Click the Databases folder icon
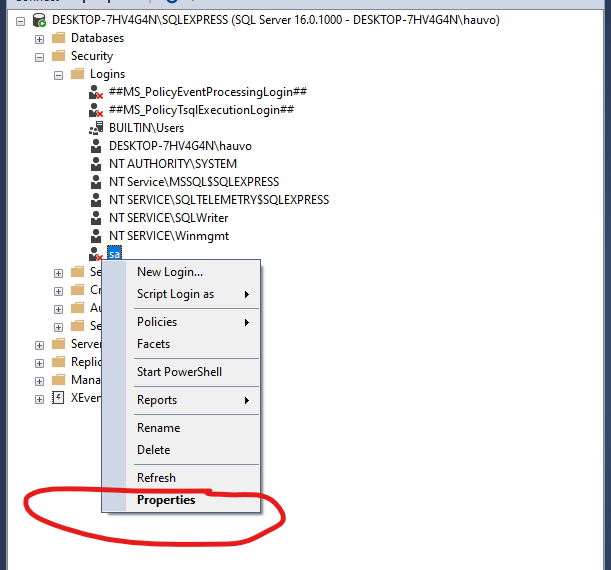This screenshot has width=611, height=570. 58,38
